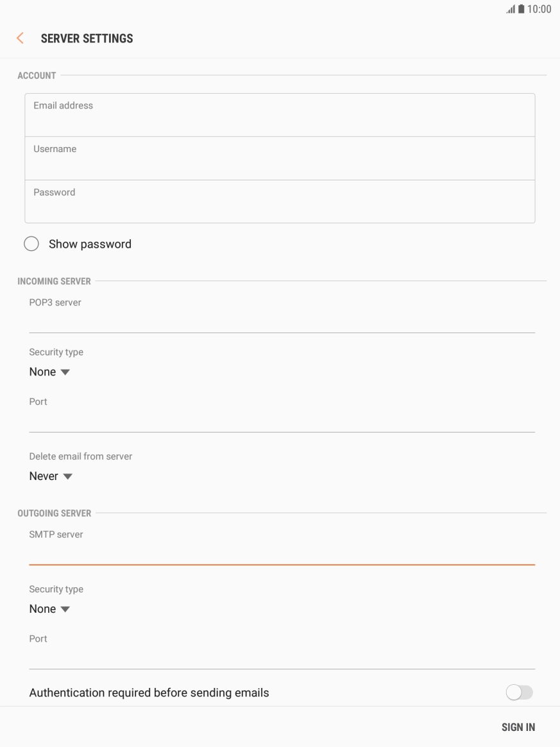560x747 pixels.
Task: Tap the Authentication required before sending emails label
Action: coord(149,692)
